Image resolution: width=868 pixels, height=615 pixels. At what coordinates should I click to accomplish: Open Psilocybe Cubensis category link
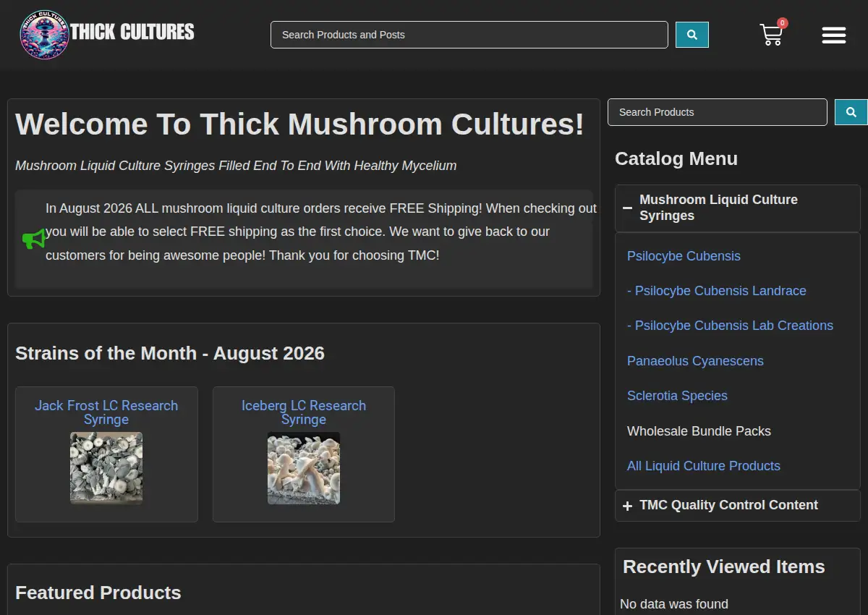[x=684, y=256]
